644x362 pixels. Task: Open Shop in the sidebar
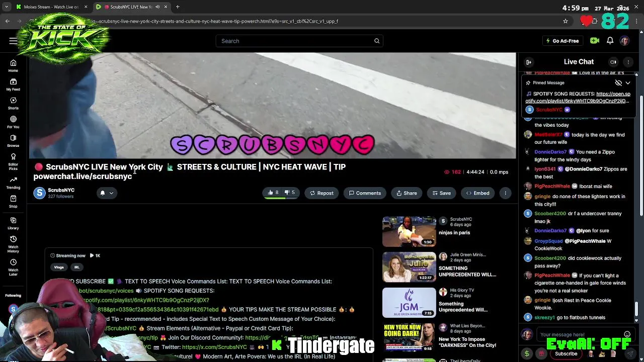click(13, 202)
